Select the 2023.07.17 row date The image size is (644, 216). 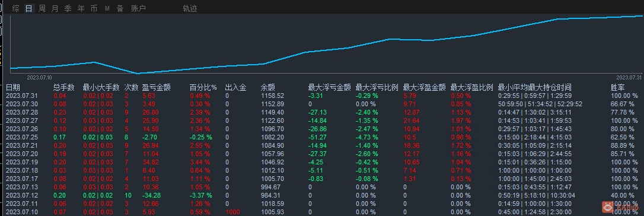[x=22, y=179]
